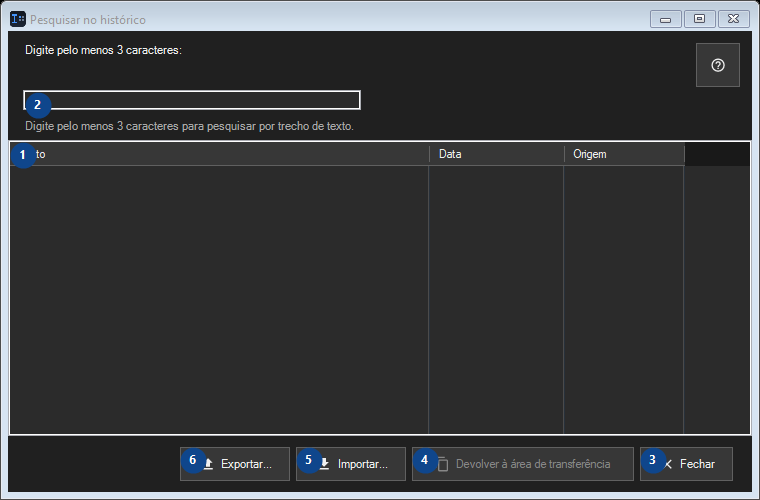Viewport: 760px width, 500px height.
Task: Close the window using the title bar X
Action: click(x=733, y=19)
